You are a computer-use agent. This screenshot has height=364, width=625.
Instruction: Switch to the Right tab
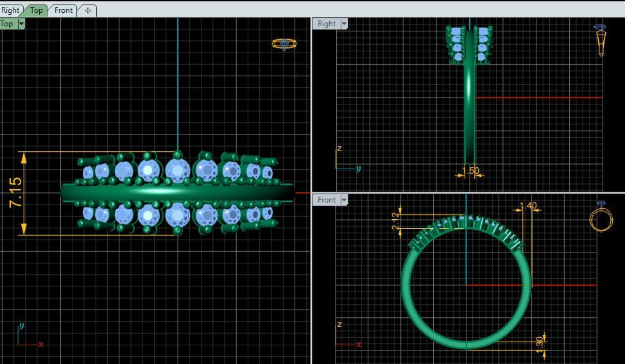(11, 10)
